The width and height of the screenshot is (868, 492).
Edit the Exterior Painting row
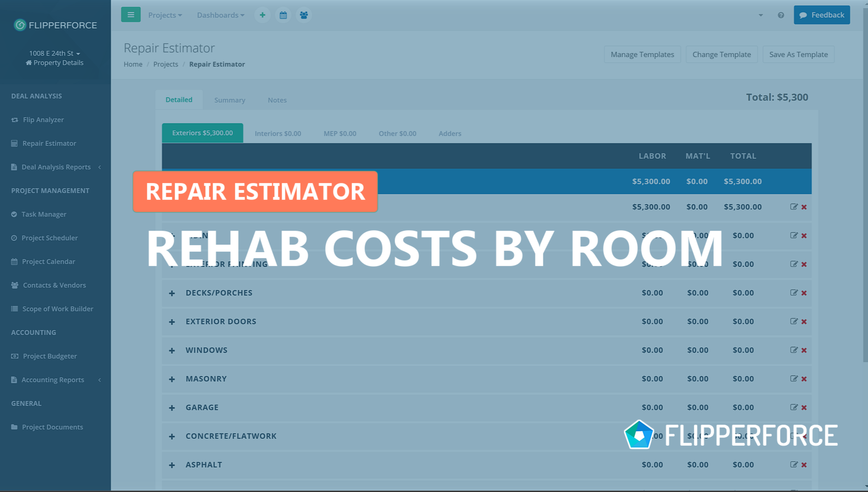(794, 264)
